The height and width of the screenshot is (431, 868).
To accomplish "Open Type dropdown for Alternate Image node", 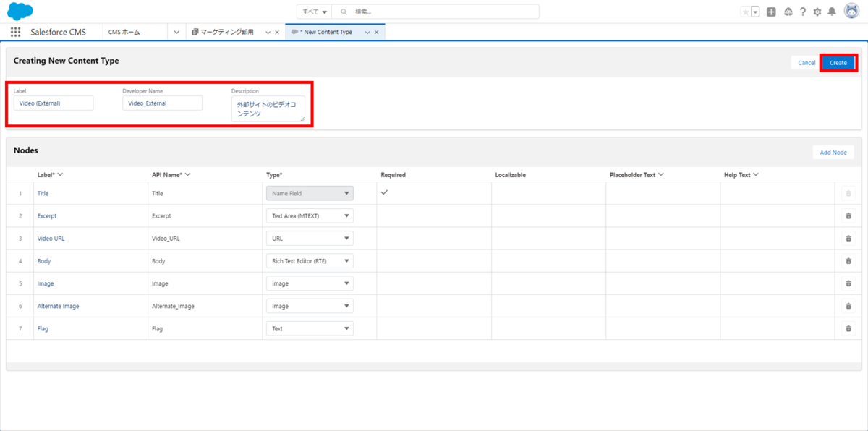I will (310, 306).
